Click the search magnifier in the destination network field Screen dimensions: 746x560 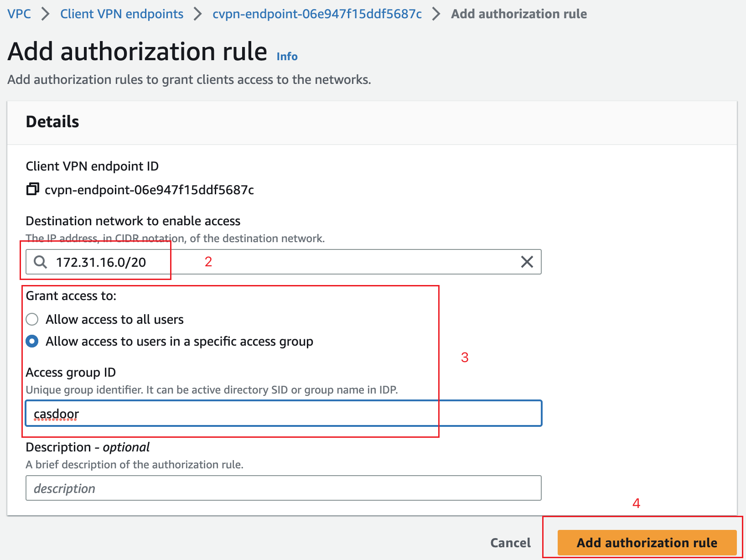pos(41,262)
